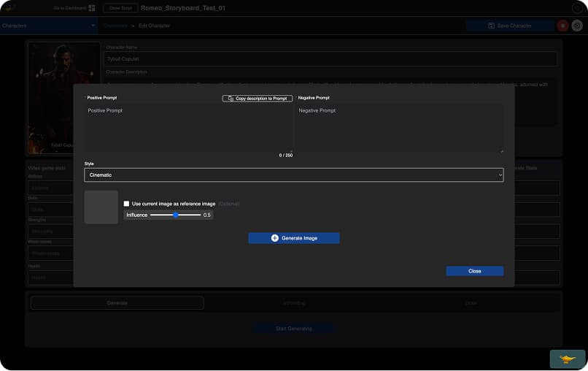Adjust the Influence slider handle
Viewport: 588px width, 371px height.
click(x=176, y=215)
